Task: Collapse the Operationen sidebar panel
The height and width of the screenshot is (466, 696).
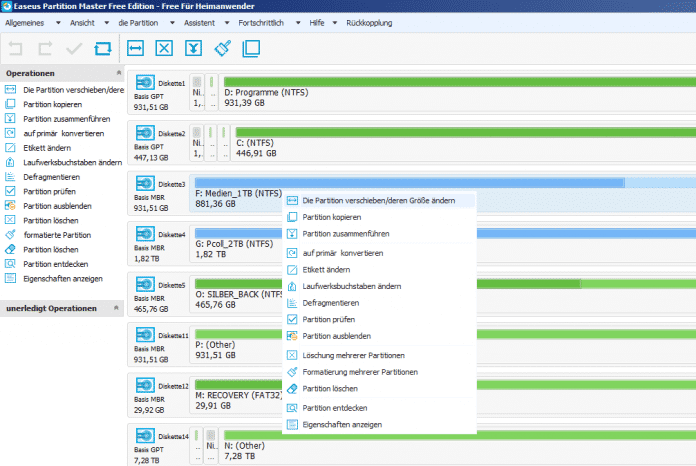Action: [119, 73]
